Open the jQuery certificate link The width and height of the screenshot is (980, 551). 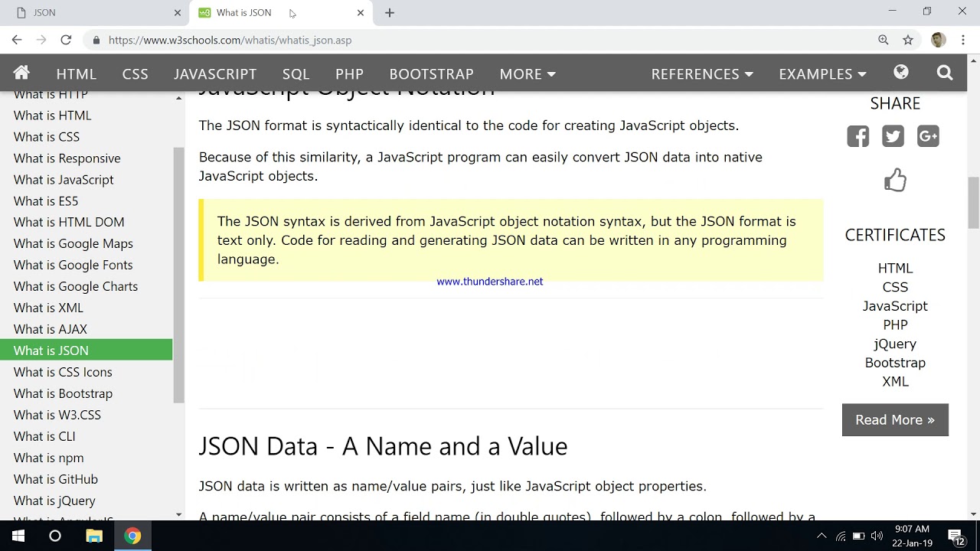(x=895, y=344)
